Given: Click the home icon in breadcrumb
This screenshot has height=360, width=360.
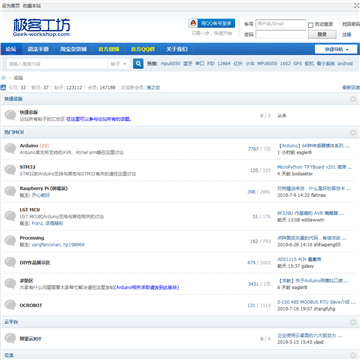Looking at the screenshot, I should click(x=4, y=78).
